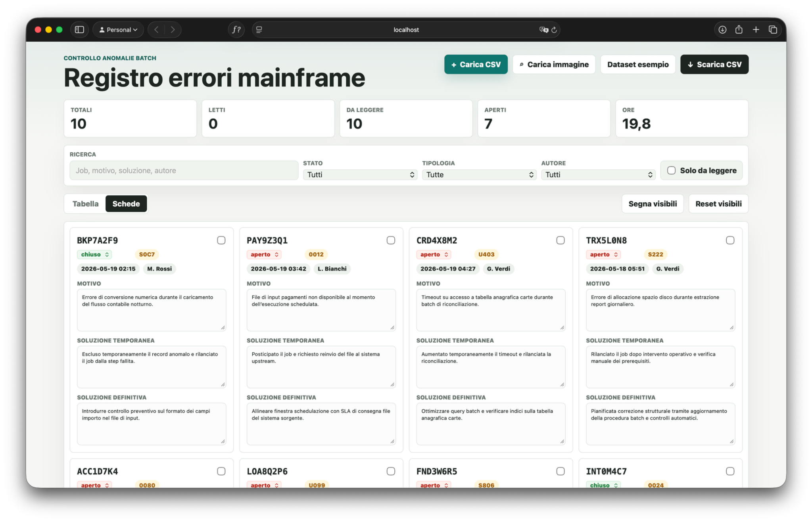The width and height of the screenshot is (812, 522).
Task: Open the Personal profile dropdown
Action: [x=118, y=30]
